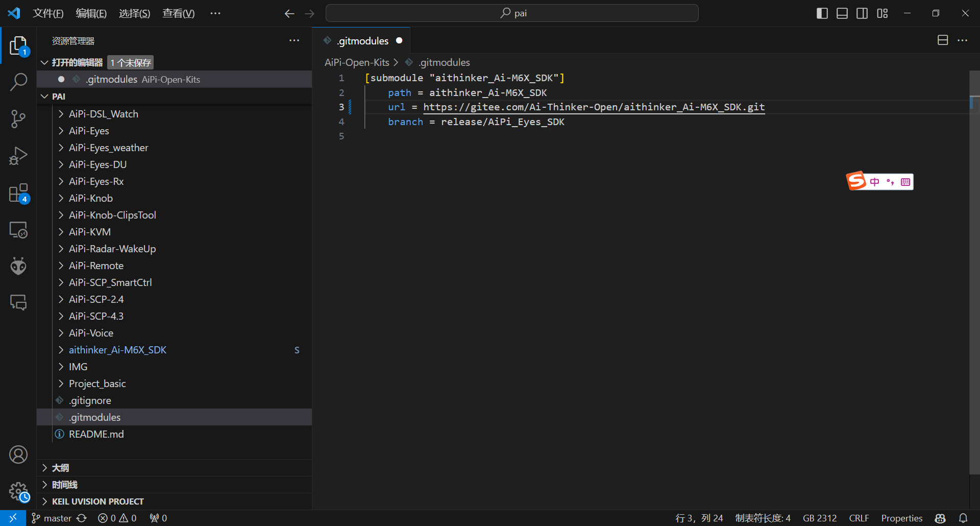Open the gitee.com submodule URL link

594,107
